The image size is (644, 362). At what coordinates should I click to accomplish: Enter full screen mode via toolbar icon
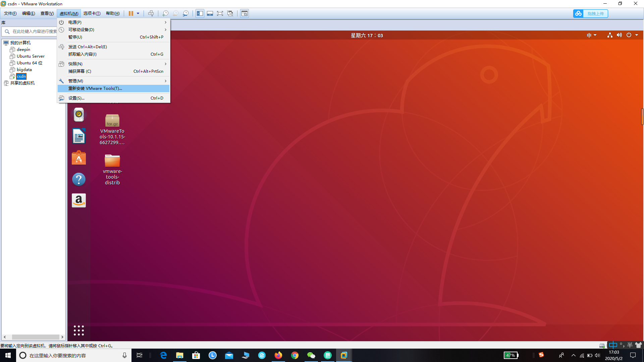(220, 13)
